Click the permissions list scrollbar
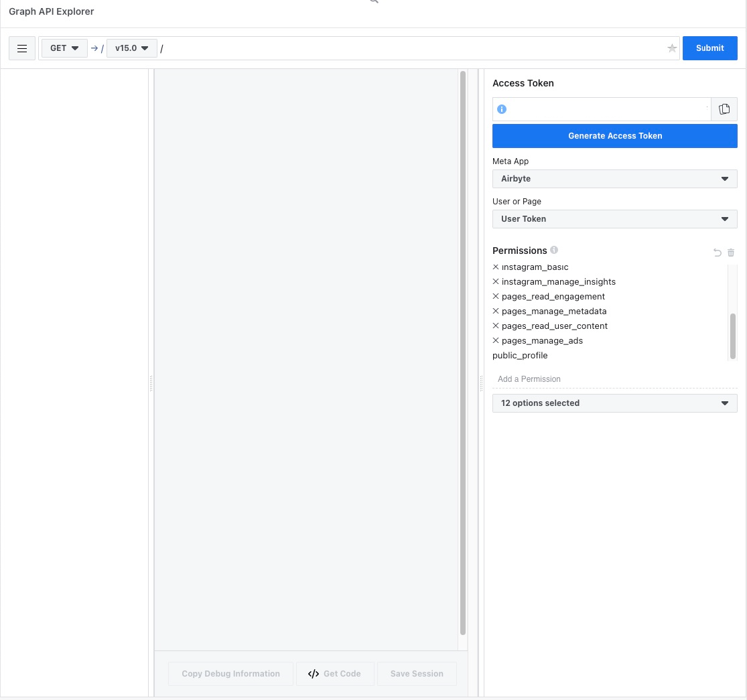Screen dimensions: 747x700 pyautogui.click(x=732, y=335)
